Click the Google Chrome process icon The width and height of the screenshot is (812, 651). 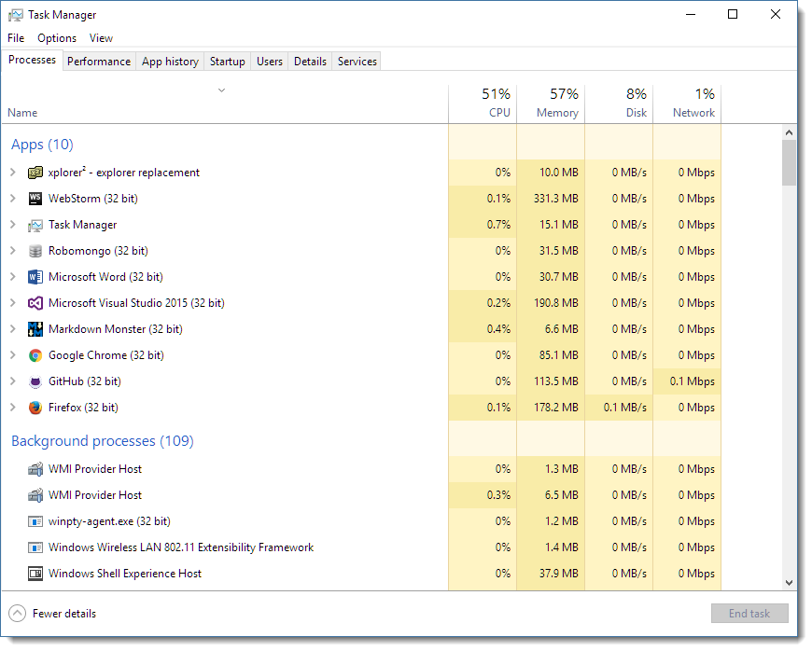(x=35, y=354)
